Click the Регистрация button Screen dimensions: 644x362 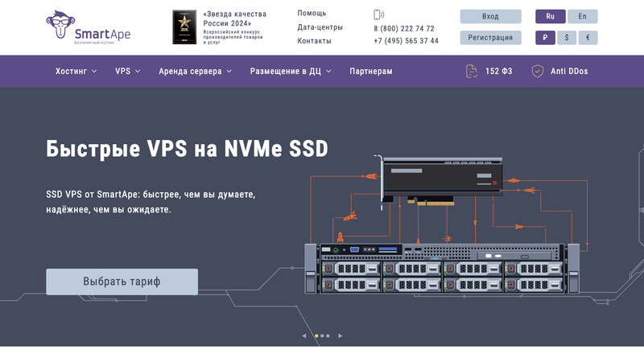coord(490,38)
